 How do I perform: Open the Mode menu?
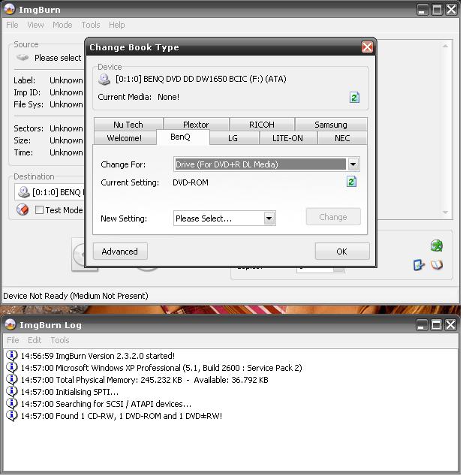62,25
